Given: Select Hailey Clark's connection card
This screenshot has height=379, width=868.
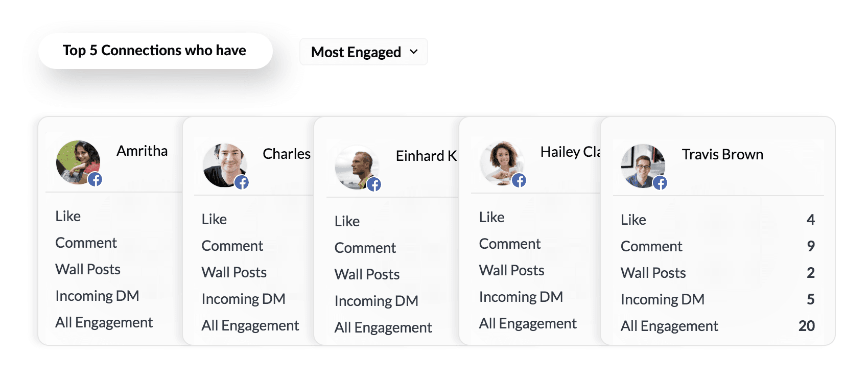Looking at the screenshot, I should (x=531, y=232).
